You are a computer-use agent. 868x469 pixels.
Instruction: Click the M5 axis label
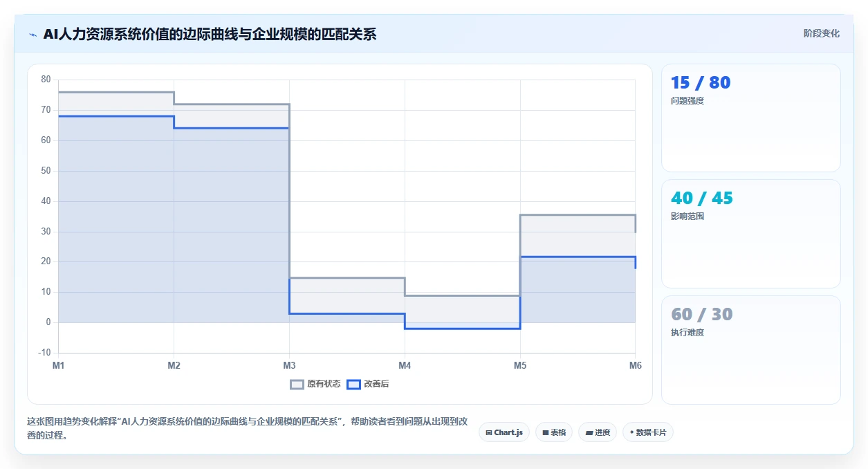point(520,365)
